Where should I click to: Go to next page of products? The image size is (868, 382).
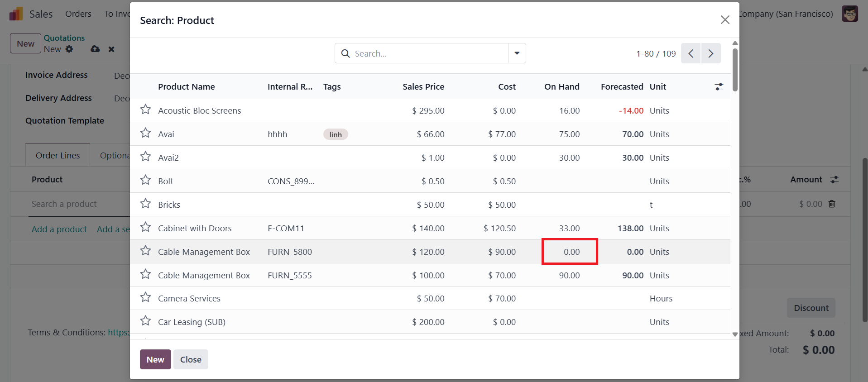pyautogui.click(x=711, y=53)
